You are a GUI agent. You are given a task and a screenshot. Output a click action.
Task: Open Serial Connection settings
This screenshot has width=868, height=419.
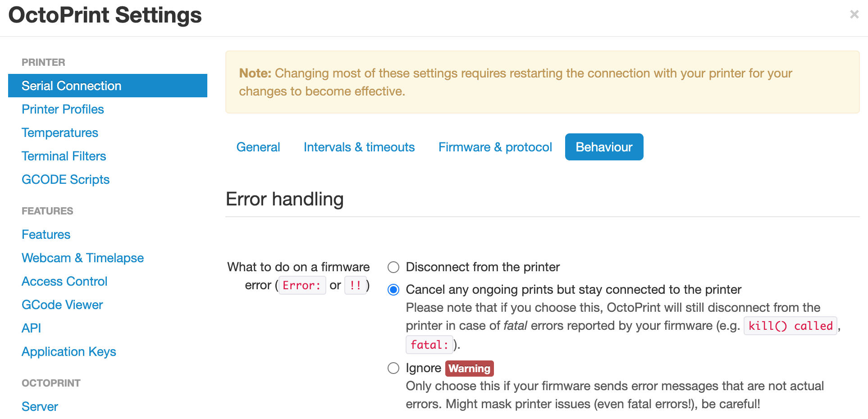pyautogui.click(x=108, y=86)
